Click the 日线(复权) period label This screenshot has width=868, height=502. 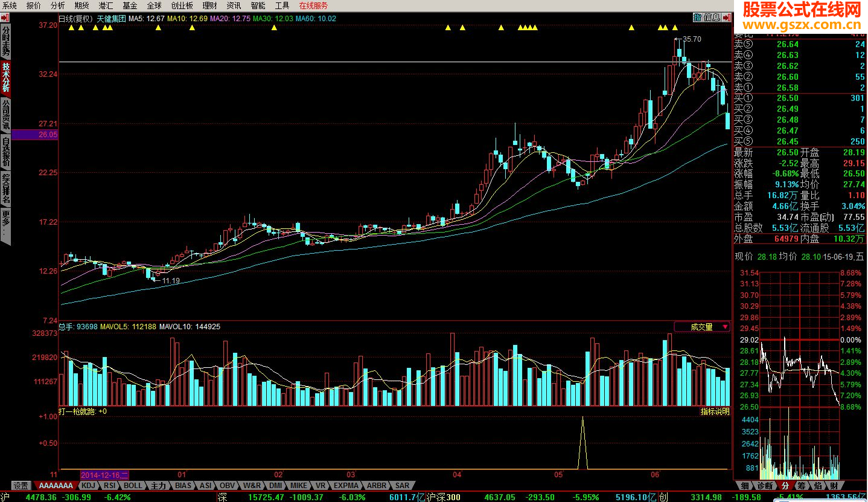click(x=76, y=18)
